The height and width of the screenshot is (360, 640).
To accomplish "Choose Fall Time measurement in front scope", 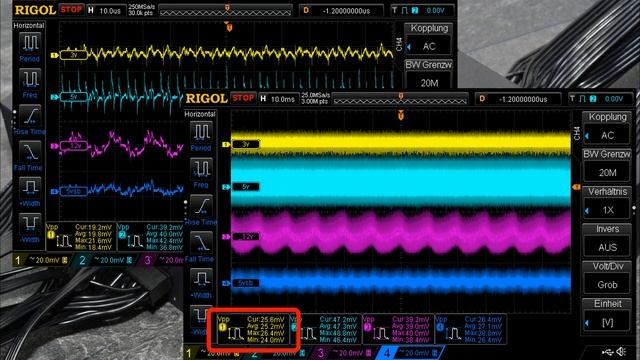I will [x=201, y=247].
